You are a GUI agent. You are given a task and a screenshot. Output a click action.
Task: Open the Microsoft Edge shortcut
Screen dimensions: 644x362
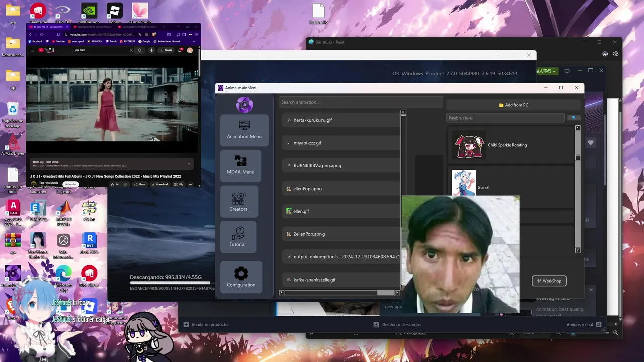pos(64,279)
